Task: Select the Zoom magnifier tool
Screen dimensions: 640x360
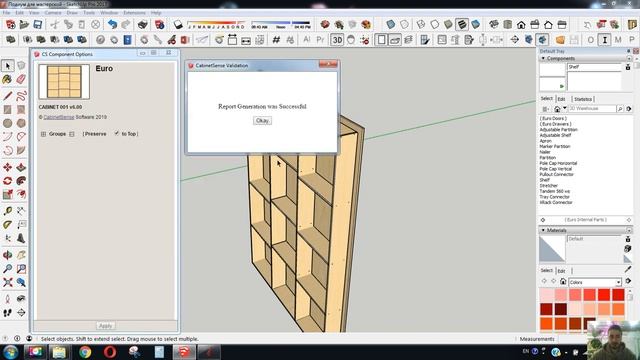Action: click(7, 269)
